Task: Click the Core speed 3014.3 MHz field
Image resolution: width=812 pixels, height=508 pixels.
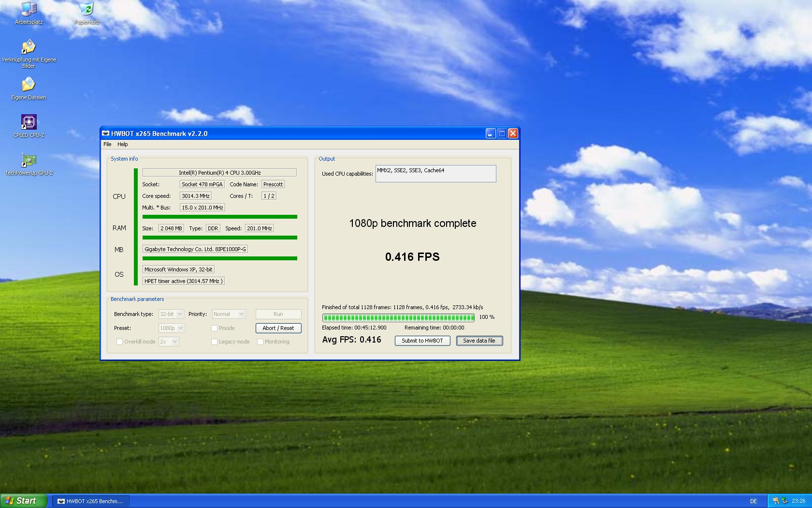Action: click(x=196, y=196)
